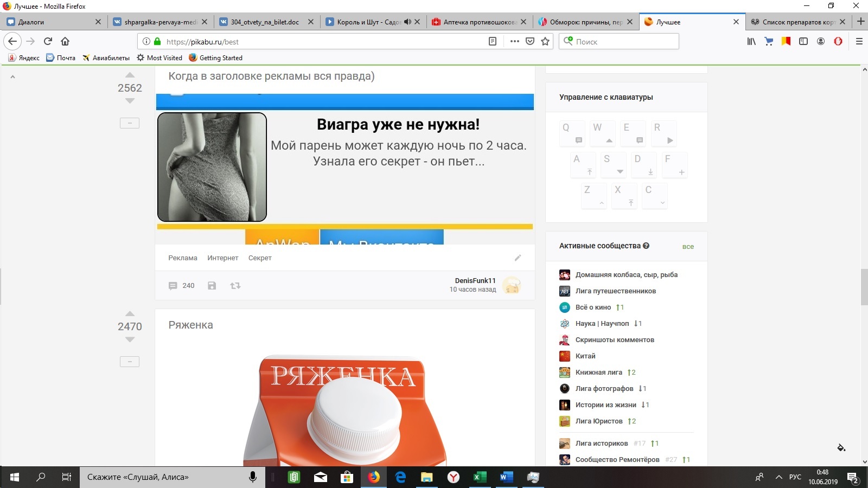Screen dimensions: 868x488
Task: Click the Firefox home button
Action: click(65, 41)
